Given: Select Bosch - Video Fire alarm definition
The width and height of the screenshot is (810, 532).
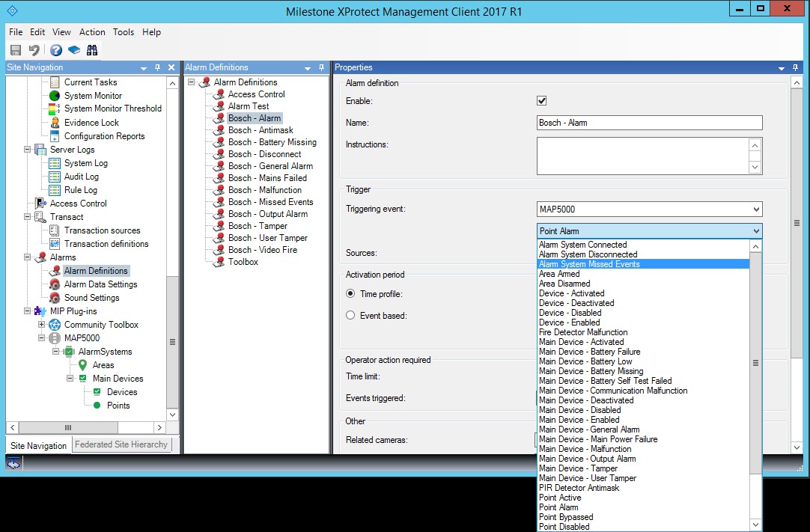Looking at the screenshot, I should pos(262,250).
